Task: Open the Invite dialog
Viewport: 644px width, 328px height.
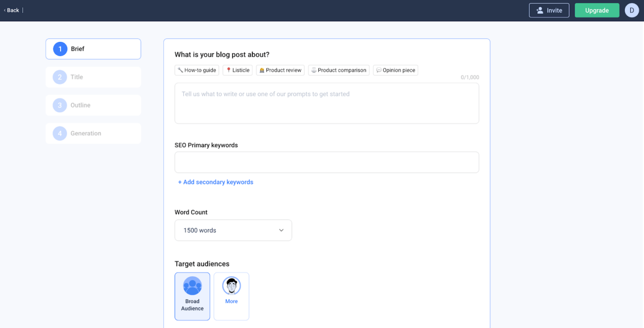Action: tap(549, 10)
